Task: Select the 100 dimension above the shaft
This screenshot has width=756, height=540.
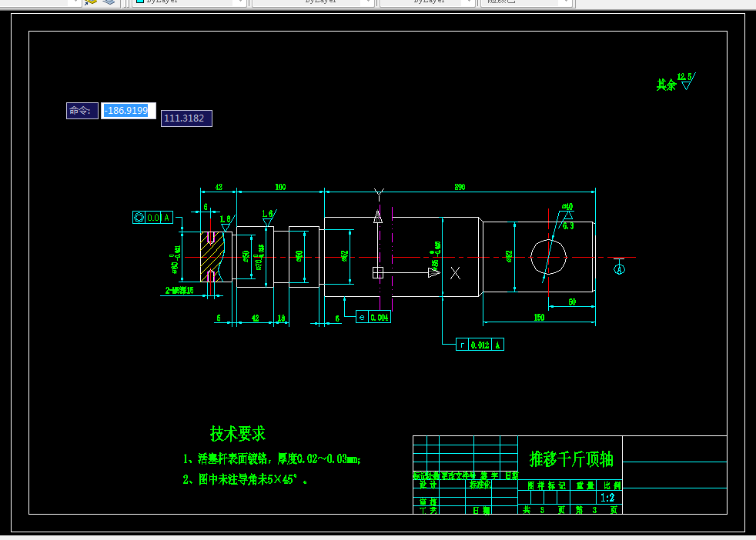Action: (280, 187)
